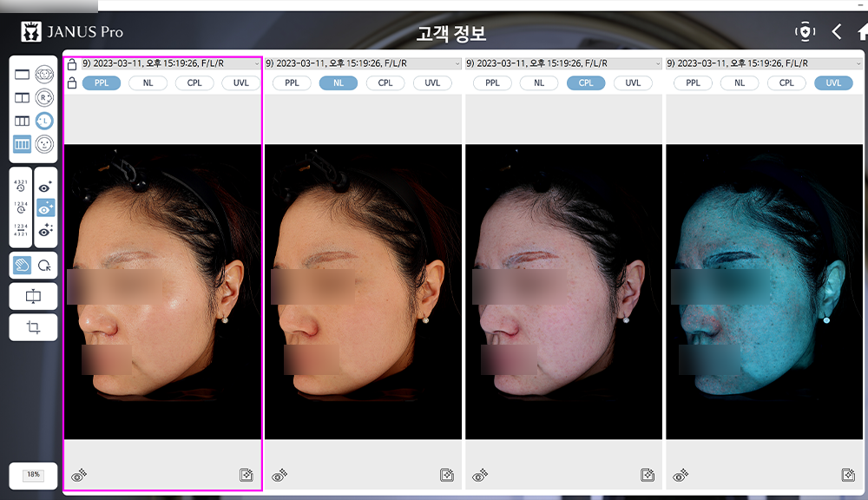The height and width of the screenshot is (500, 868).
Task: Select UVL mode in the third panel
Action: pyautogui.click(x=633, y=83)
